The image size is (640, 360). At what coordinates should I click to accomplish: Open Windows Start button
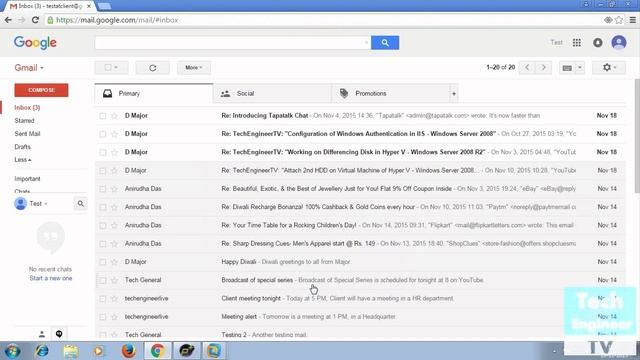click(x=12, y=351)
